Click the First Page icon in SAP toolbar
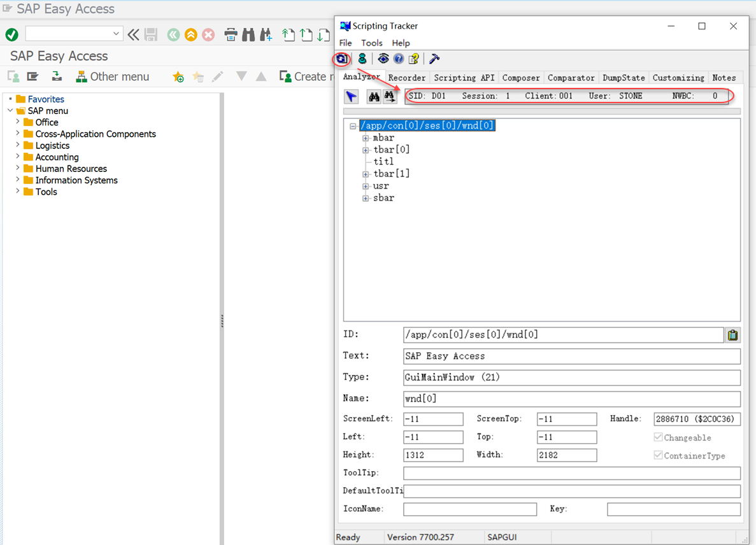756x545 pixels. click(x=289, y=34)
